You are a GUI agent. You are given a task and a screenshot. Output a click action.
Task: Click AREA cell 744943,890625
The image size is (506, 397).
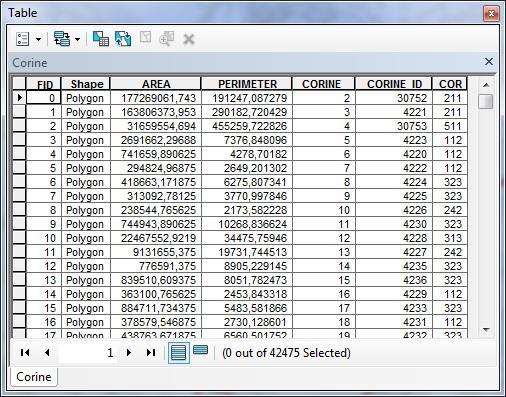click(156, 224)
